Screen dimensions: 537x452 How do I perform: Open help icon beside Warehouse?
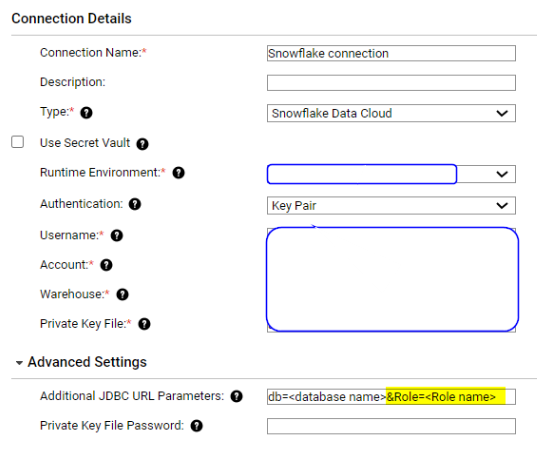coord(122,294)
